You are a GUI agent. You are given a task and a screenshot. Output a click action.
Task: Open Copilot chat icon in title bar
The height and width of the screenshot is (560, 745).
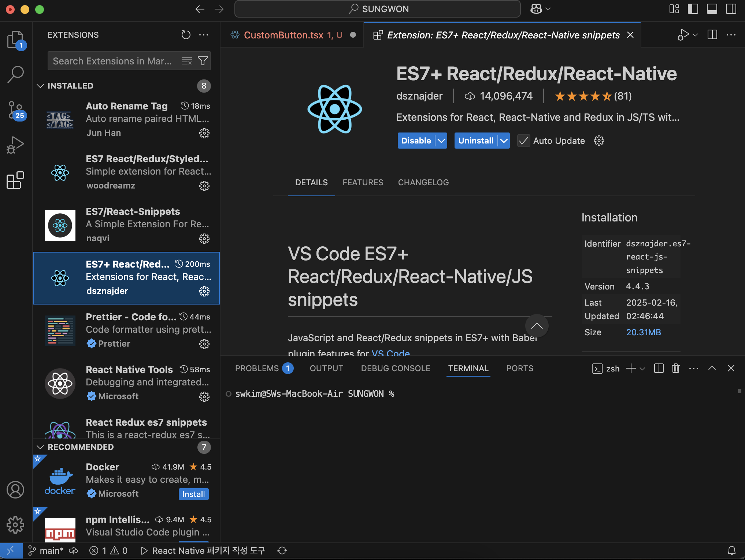pyautogui.click(x=536, y=9)
